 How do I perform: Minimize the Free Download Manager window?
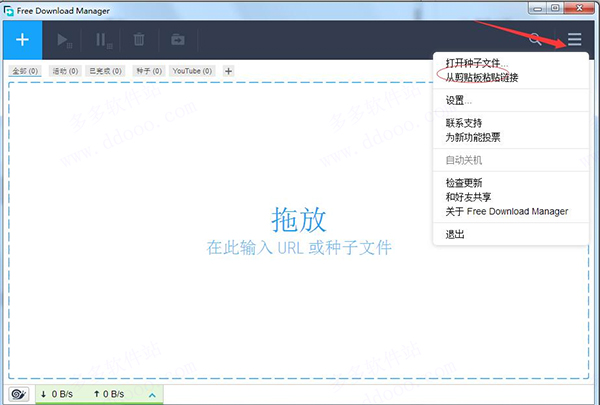click(x=538, y=8)
